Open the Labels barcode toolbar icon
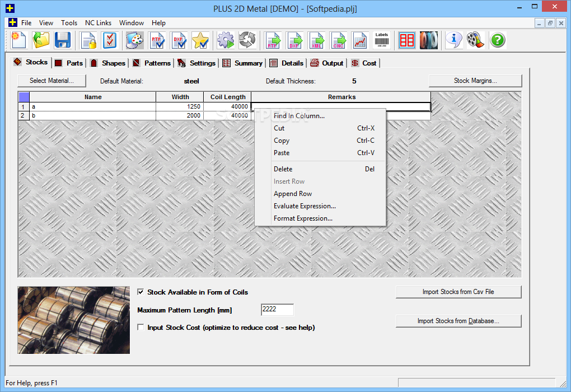Screen dimensions: 571x392 (382, 40)
